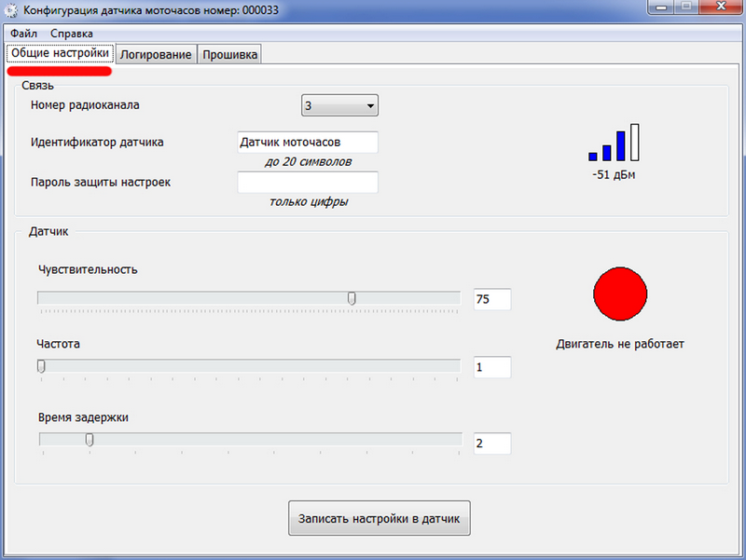Viewport: 746px width, 560px height.
Task: Focus the Пароль защиты настроек field
Action: 308,182
